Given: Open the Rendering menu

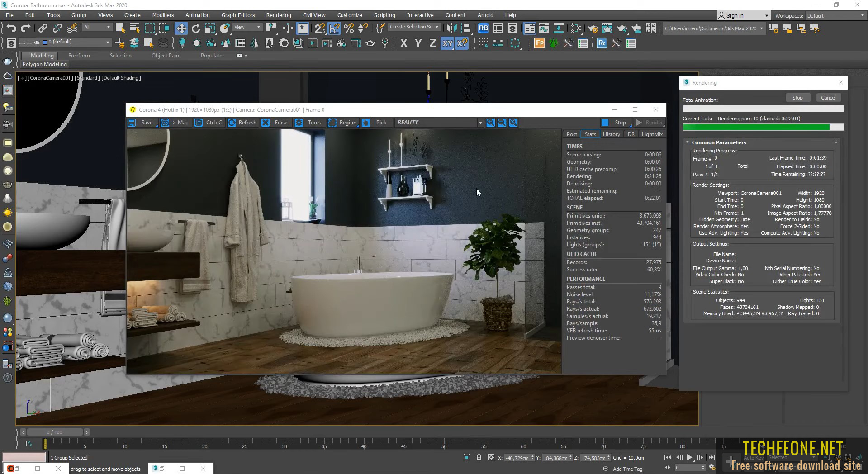Looking at the screenshot, I should tap(278, 15).
